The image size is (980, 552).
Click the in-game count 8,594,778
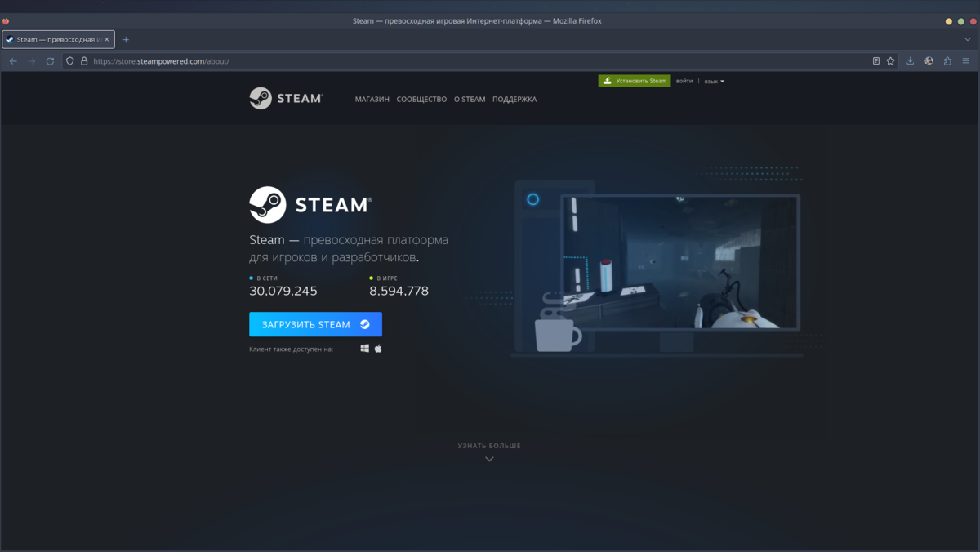pos(399,291)
